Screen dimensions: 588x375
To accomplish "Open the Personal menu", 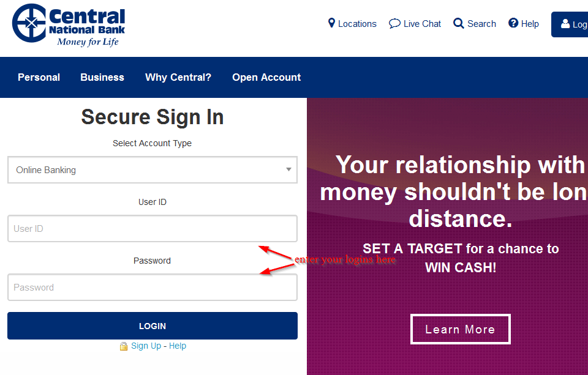I will (39, 77).
